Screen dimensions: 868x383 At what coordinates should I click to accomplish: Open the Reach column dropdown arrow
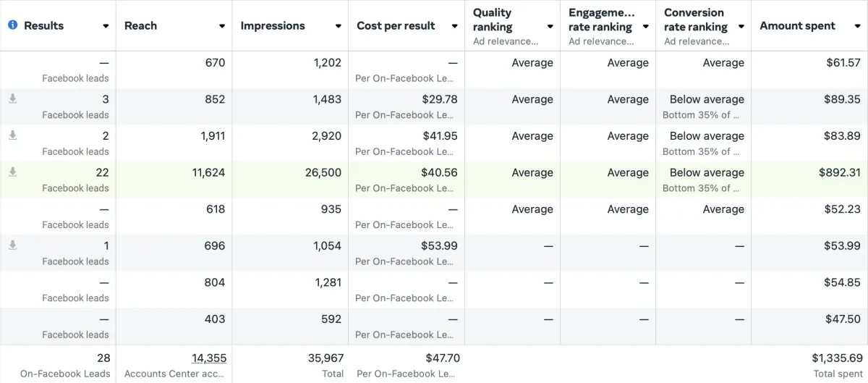pyautogui.click(x=222, y=26)
